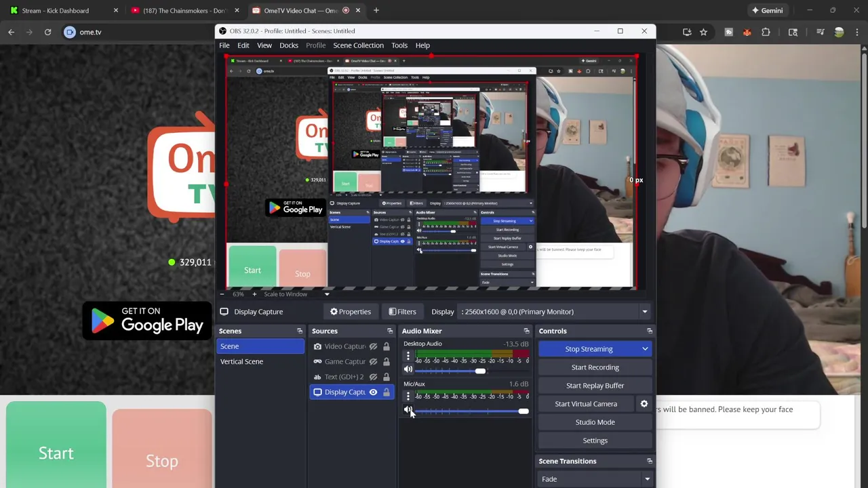Open the OBS File menu
868x488 pixels.
[x=224, y=45]
